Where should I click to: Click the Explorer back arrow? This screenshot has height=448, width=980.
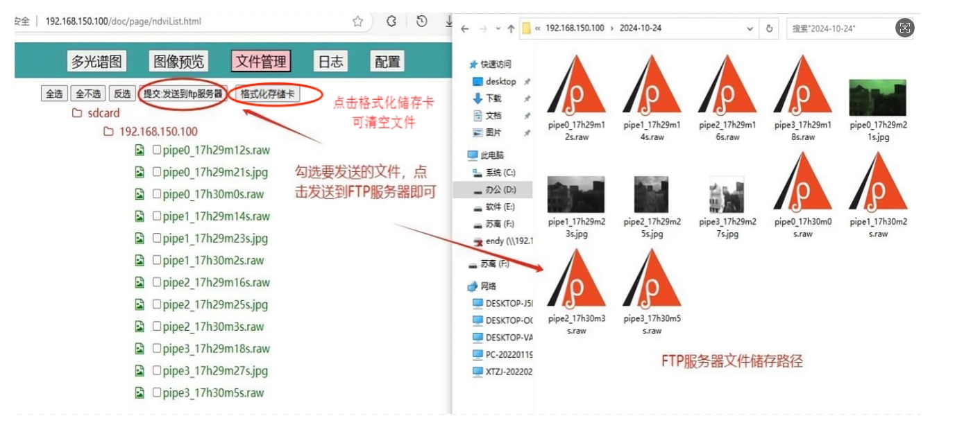(465, 29)
